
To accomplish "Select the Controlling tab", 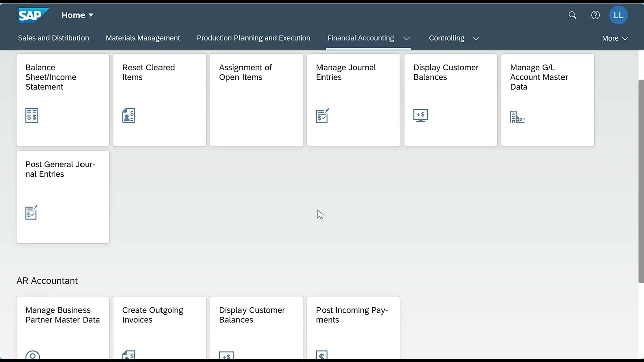I will click(446, 38).
